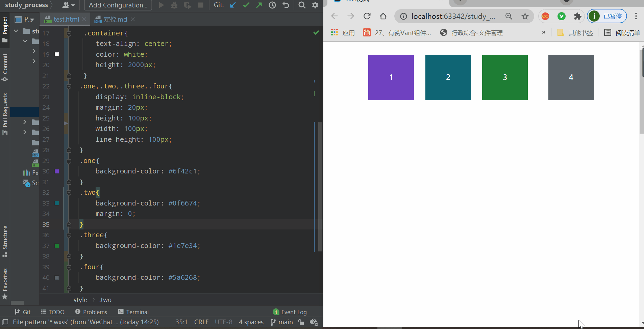
Task: Click the main Git branch widget
Action: coord(282,322)
